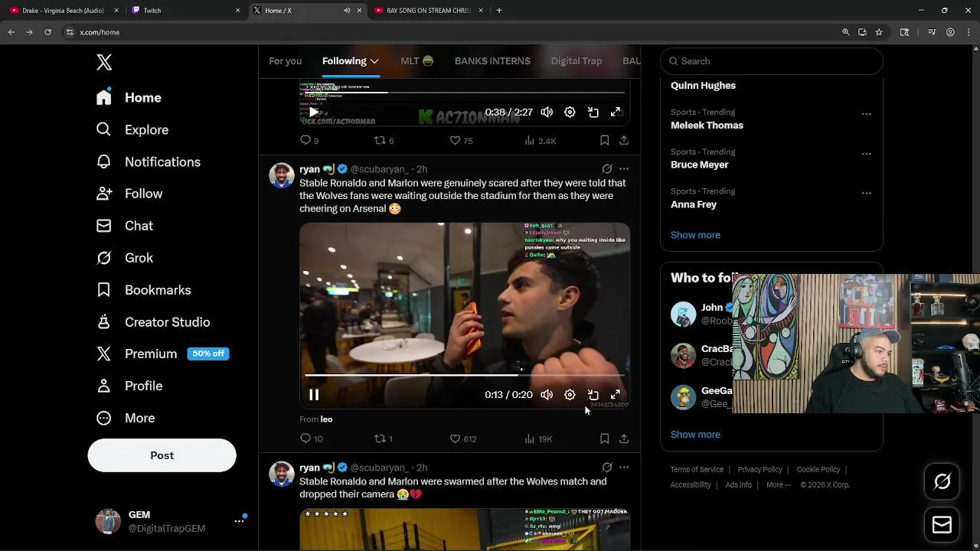Open the messages floating button
980x551 pixels.
(x=942, y=525)
